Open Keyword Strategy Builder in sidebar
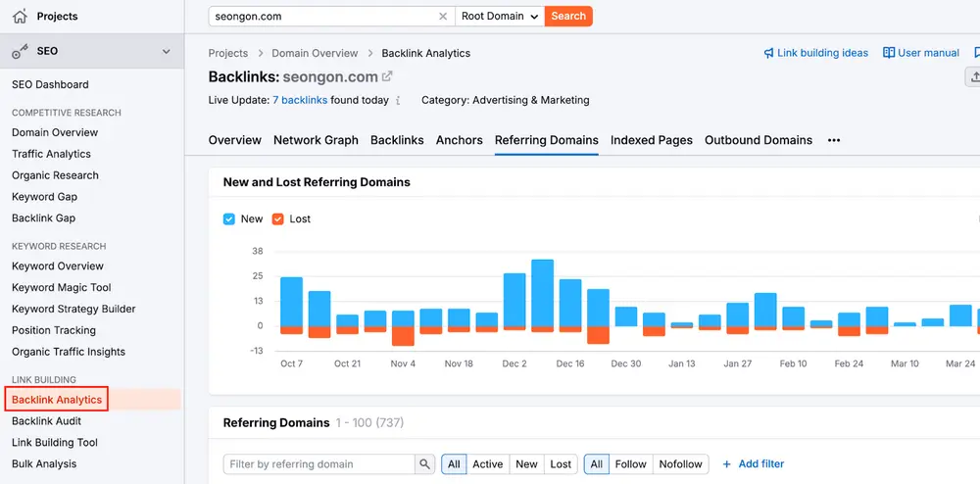The image size is (980, 484). tap(73, 309)
